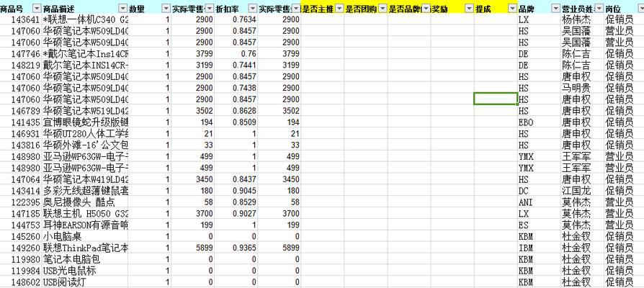Select brand cell DC
644x288 pixels.
click(x=539, y=191)
